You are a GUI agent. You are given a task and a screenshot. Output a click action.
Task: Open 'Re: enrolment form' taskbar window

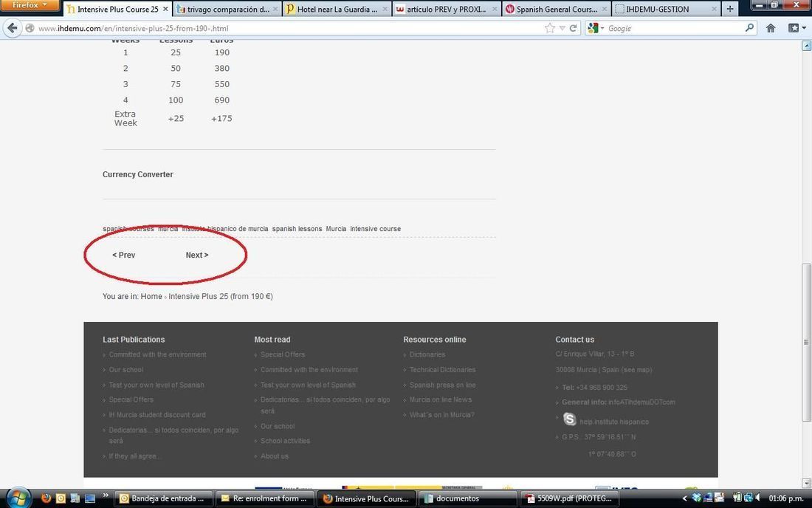click(x=264, y=498)
